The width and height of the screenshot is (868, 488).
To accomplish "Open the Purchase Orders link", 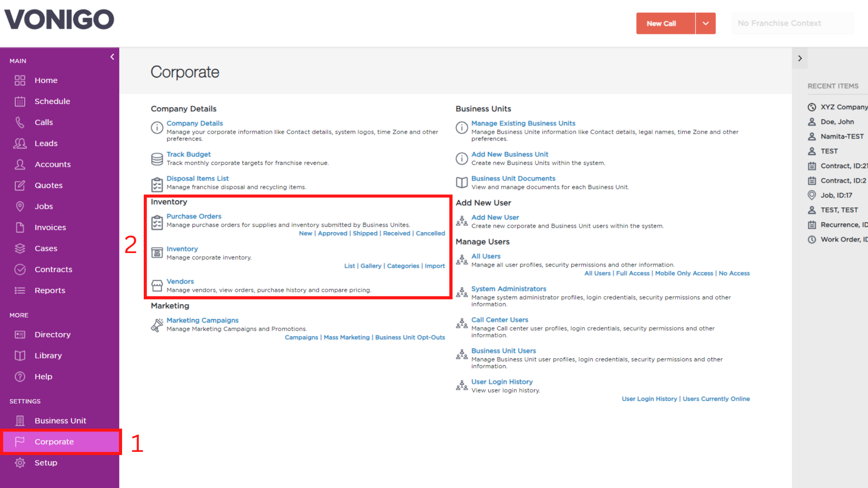I will [194, 216].
